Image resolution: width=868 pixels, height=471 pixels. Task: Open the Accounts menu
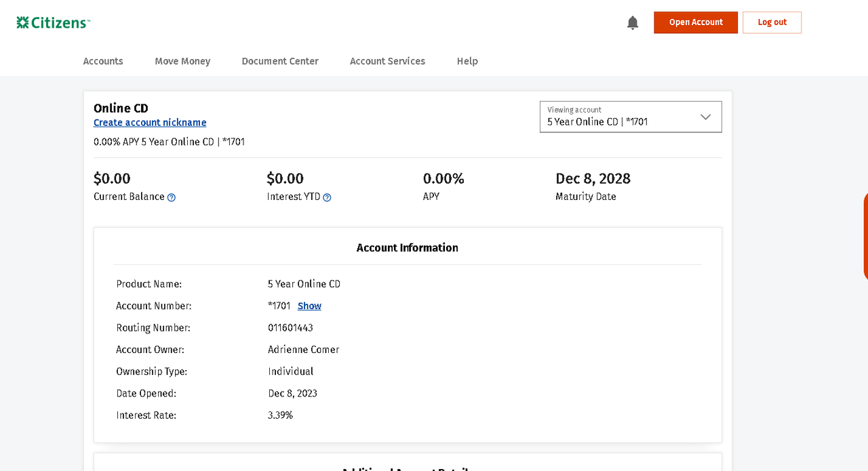coord(103,61)
